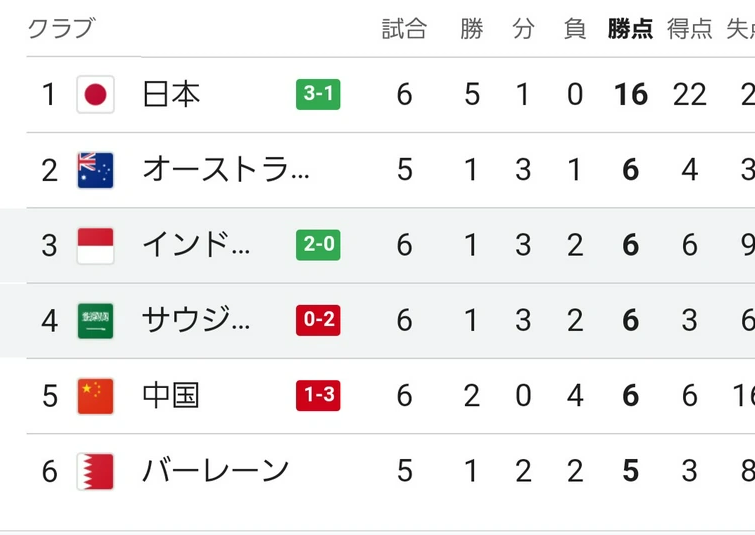The height and width of the screenshot is (535, 755).
Task: Click the 試合 column header
Action: pyautogui.click(x=404, y=30)
